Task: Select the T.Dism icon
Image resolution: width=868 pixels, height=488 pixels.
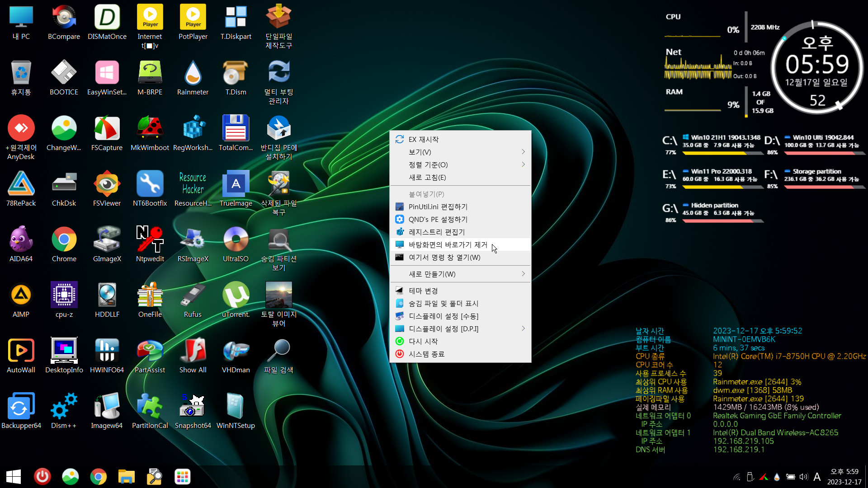Action: [x=236, y=78]
